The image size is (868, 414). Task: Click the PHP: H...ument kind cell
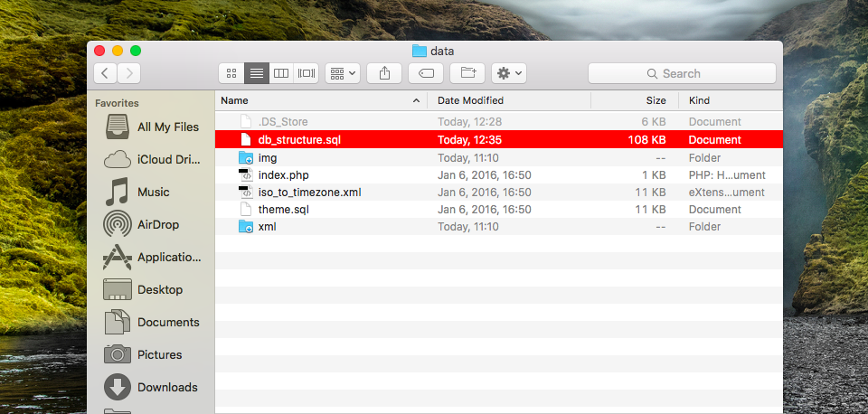point(727,175)
